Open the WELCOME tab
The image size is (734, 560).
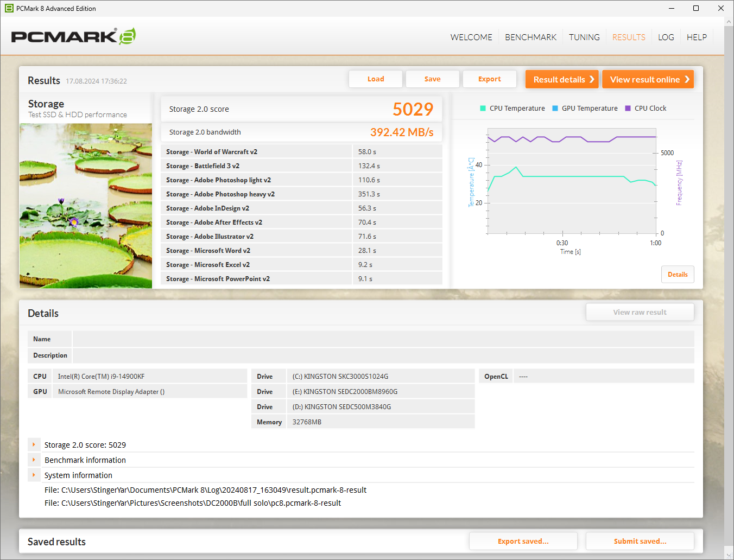[x=471, y=37]
